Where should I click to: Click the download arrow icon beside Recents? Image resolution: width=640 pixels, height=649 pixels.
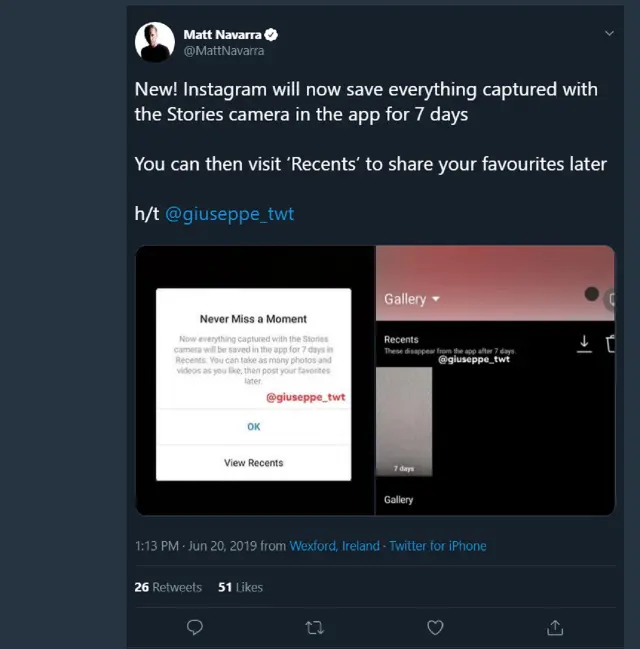(x=584, y=344)
